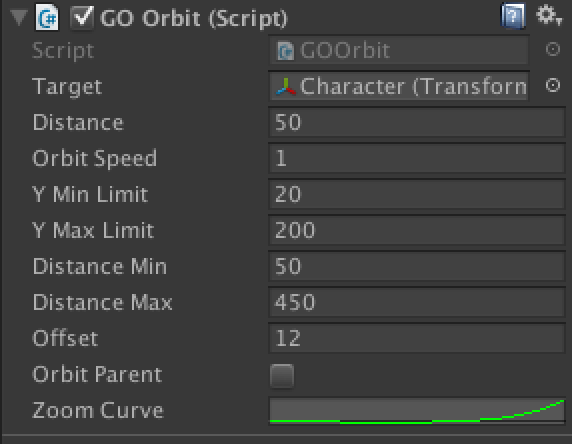
Task: Select the Character (Transform) target field
Action: pos(399,86)
